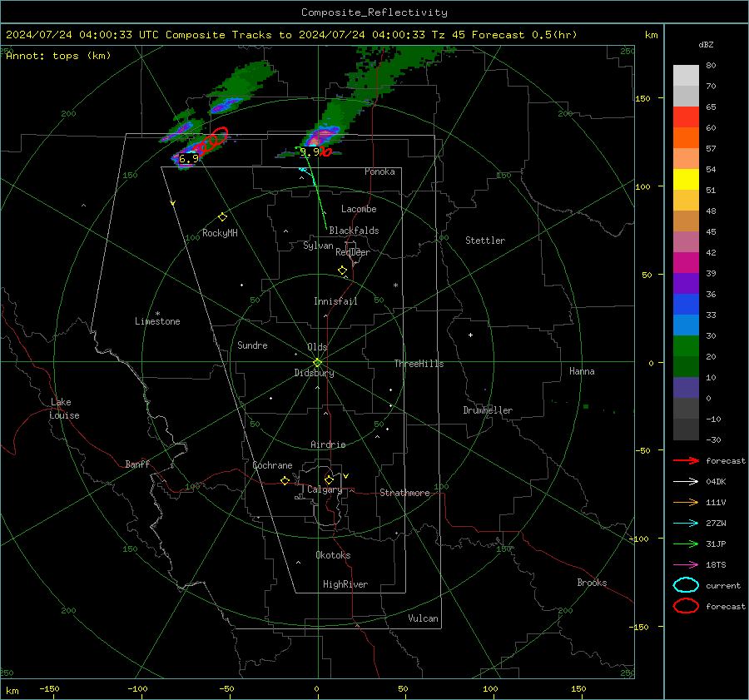Screen dimensions: 749x700
Task: Click the Vulcan town label
Action: coord(424,618)
